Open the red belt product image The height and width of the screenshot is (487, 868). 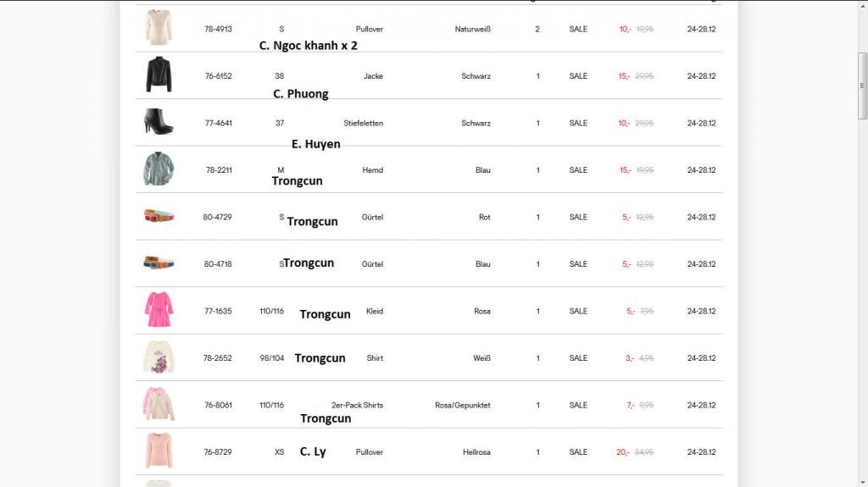[159, 216]
